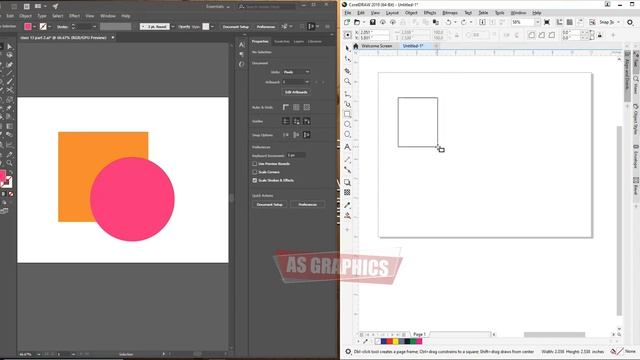Viewport: 640px width, 360px height.
Task: Select the Zoom tool in CorelDRAW toolbox
Action: click(x=347, y=81)
